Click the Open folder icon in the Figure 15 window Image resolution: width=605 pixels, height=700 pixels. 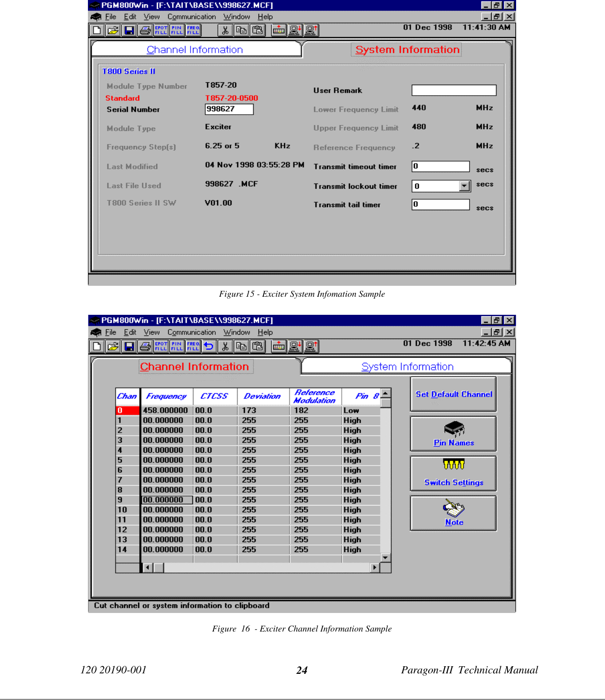coord(113,30)
